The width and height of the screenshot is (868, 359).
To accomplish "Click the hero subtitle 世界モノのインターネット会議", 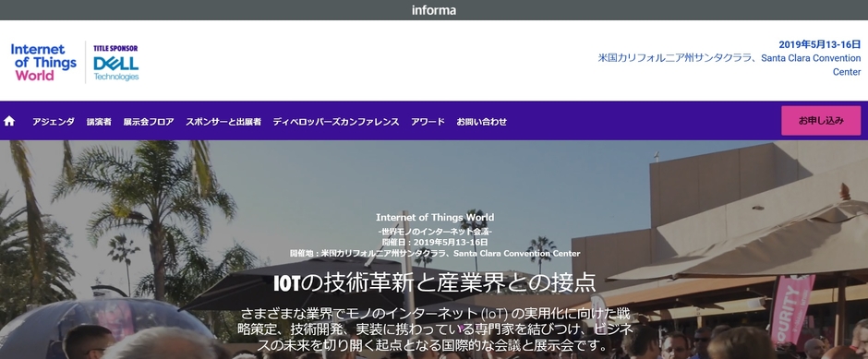I will (435, 232).
